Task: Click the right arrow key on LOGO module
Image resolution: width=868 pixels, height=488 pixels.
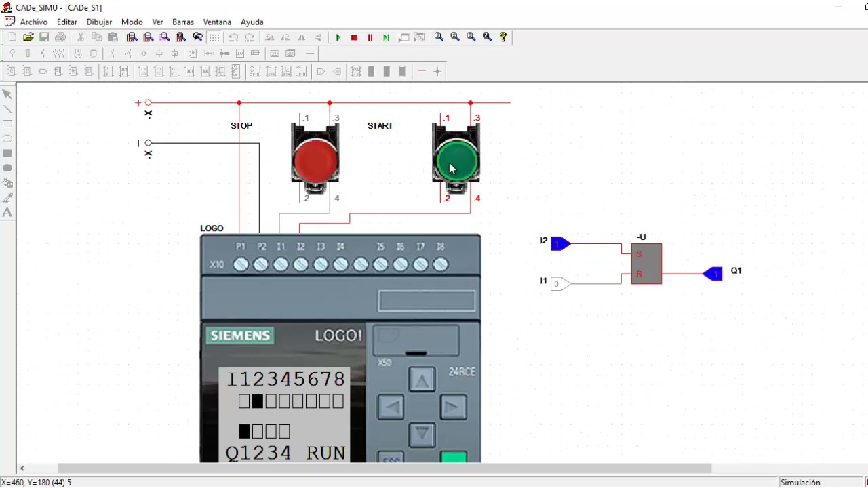Action: pyautogui.click(x=453, y=407)
